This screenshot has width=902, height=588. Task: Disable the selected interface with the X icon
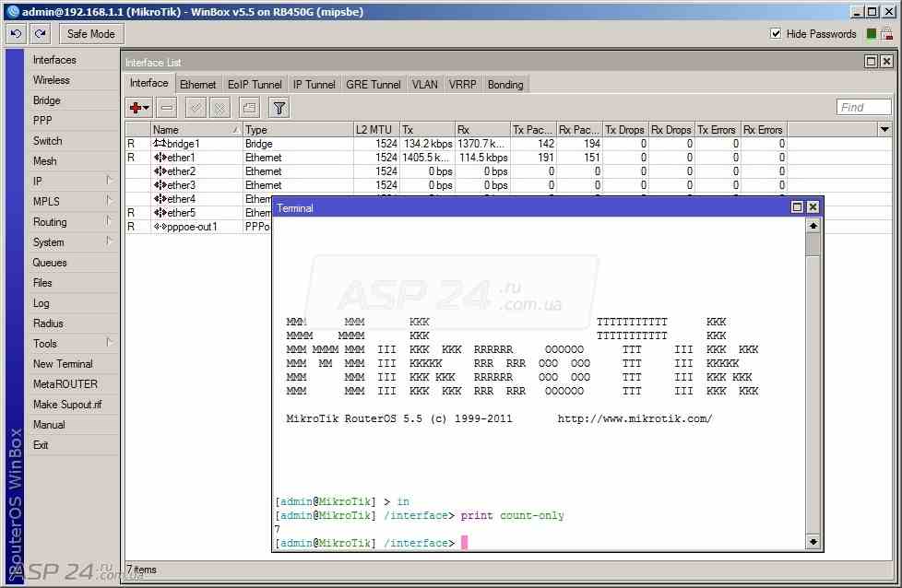tap(220, 107)
